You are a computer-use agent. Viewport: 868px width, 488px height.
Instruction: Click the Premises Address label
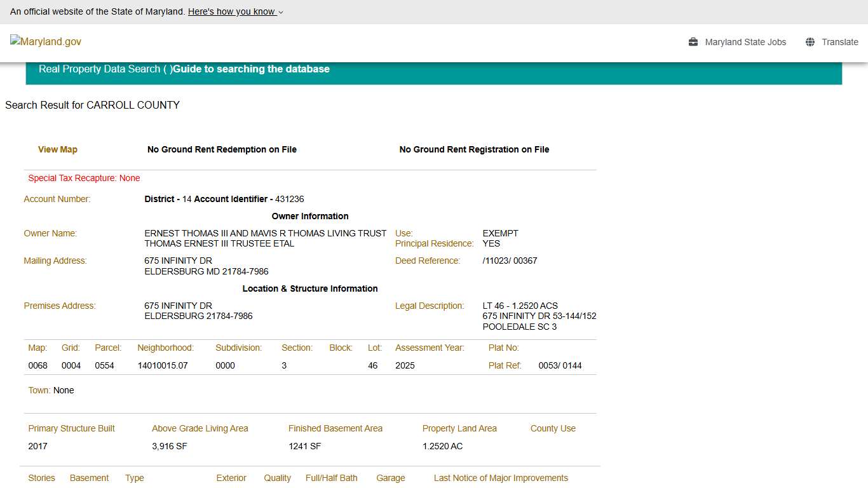[60, 306]
